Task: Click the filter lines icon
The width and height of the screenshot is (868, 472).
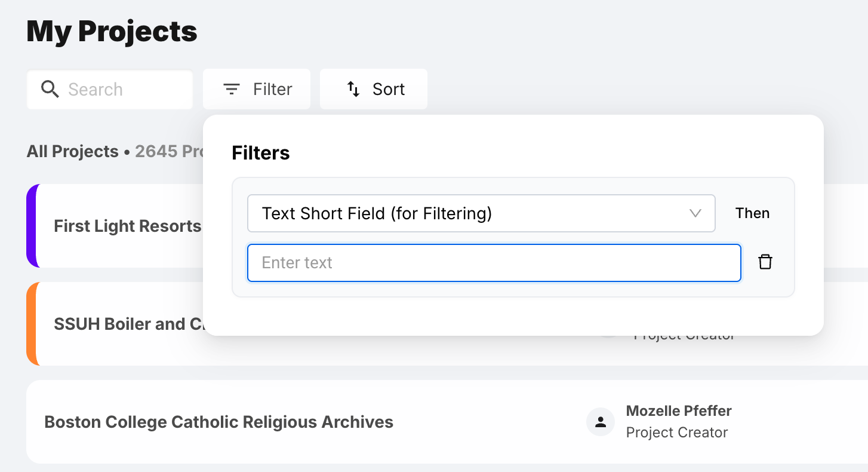Action: (x=231, y=90)
